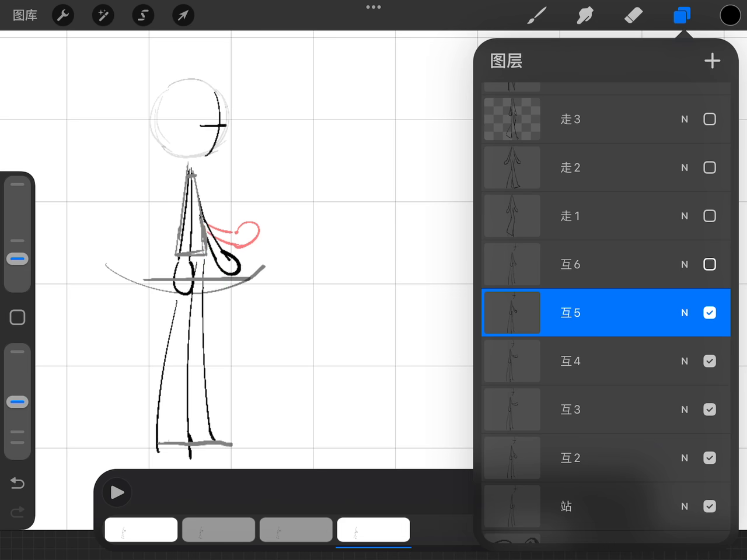
Task: Select the Smudge tool
Action: click(x=585, y=15)
